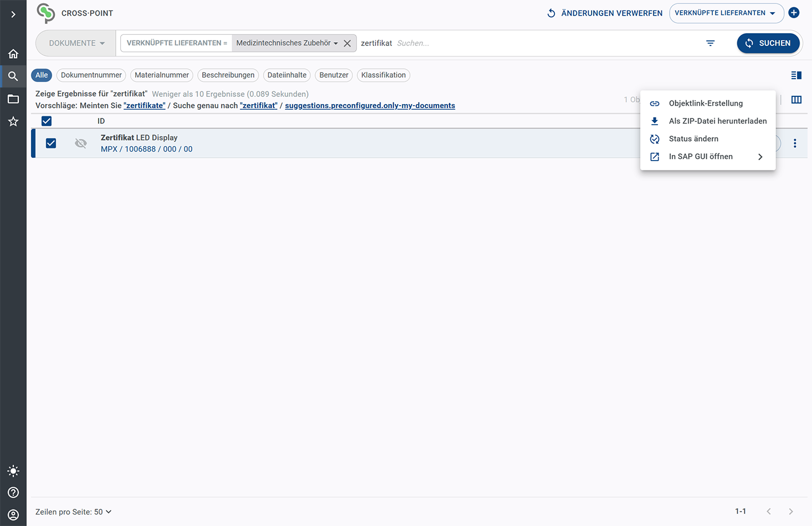Toggle the light/dark theme sun icon
812x526 pixels.
13,471
